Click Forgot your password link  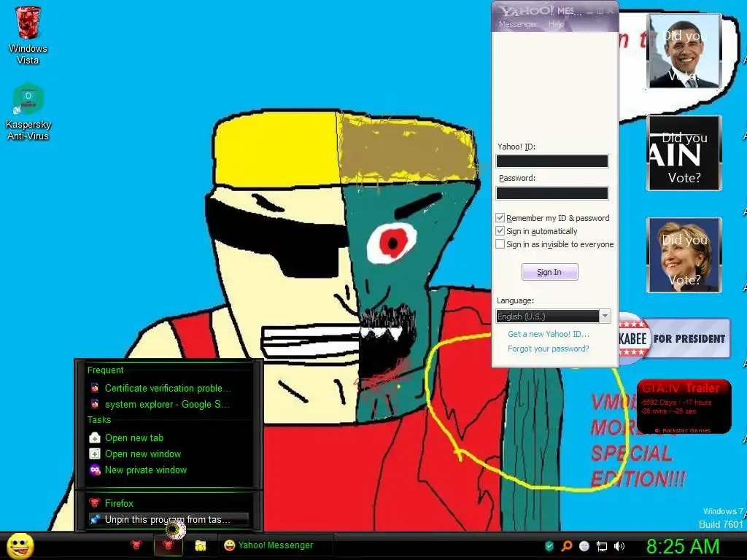(x=549, y=349)
